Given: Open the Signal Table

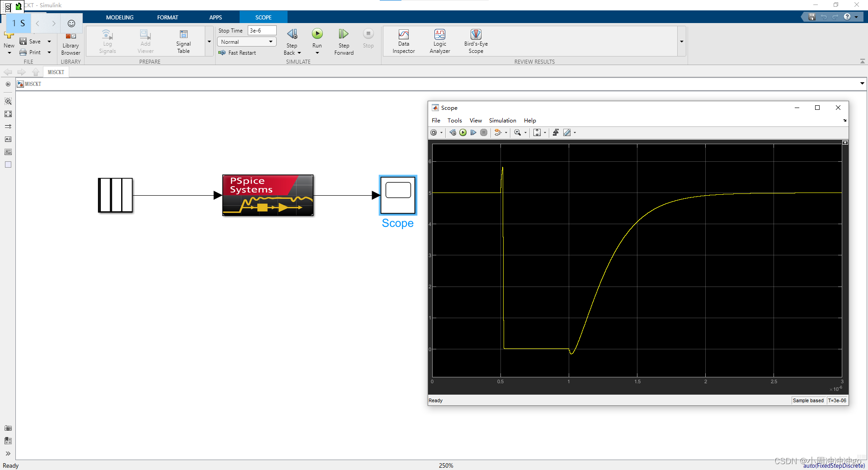Looking at the screenshot, I should 183,41.
